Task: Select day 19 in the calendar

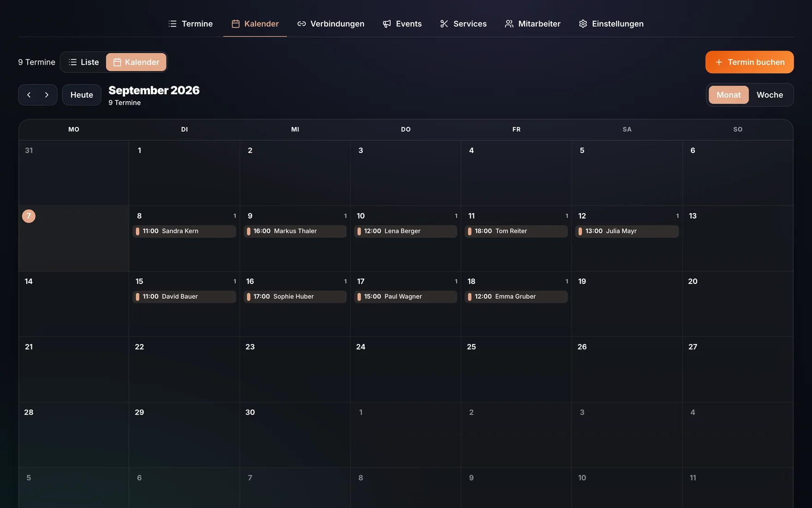Action: [x=627, y=304]
